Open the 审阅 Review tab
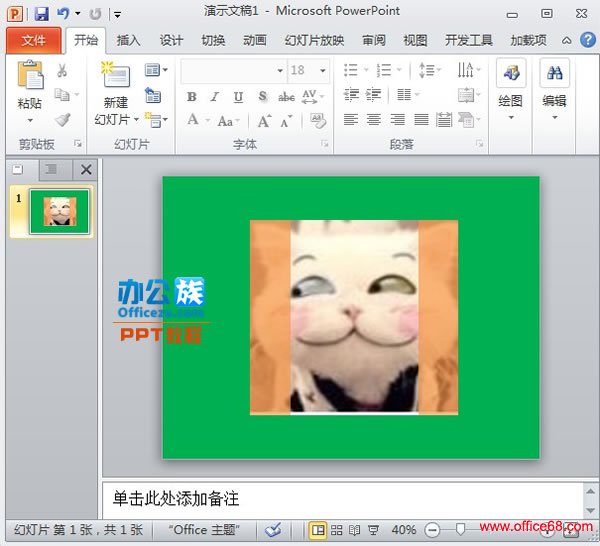This screenshot has width=600, height=546. click(x=374, y=40)
